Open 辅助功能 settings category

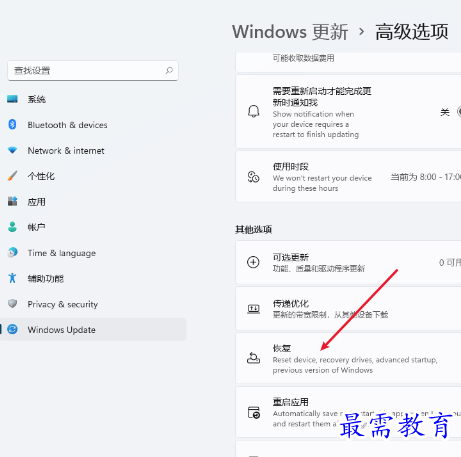coord(46,278)
